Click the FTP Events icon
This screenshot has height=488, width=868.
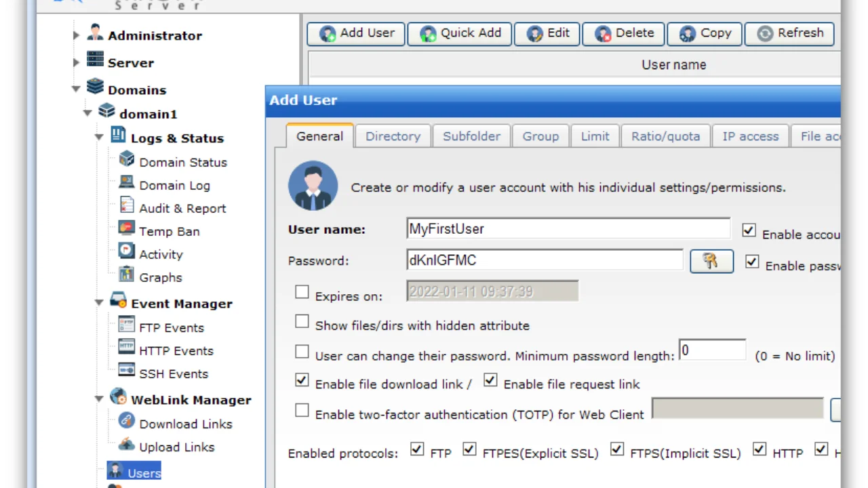tap(127, 325)
